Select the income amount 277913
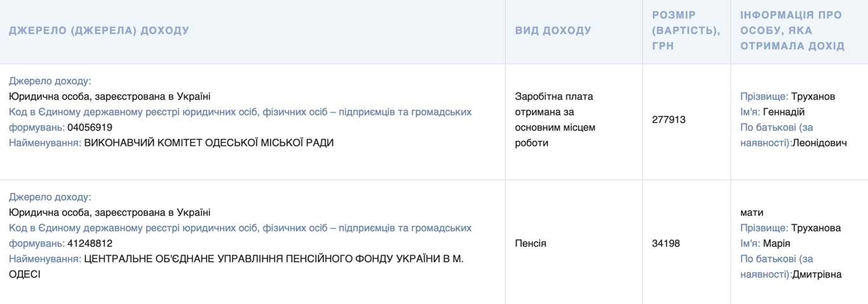 pos(668,119)
